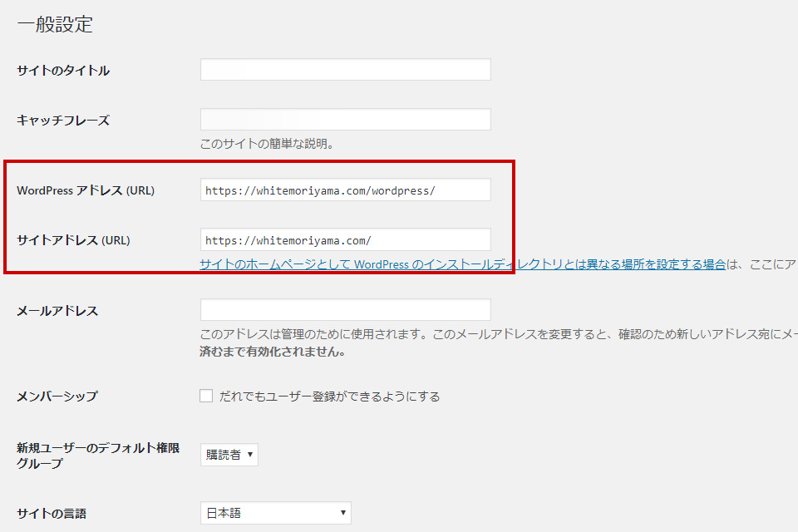The height and width of the screenshot is (532, 798).
Task: Click the メールアドレス field label
Action: coord(57,311)
